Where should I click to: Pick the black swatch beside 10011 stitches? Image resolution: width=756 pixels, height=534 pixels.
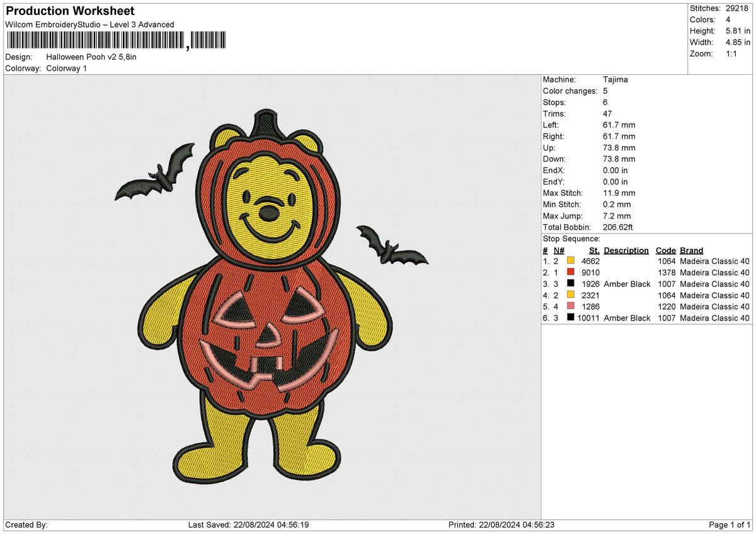tap(571, 318)
